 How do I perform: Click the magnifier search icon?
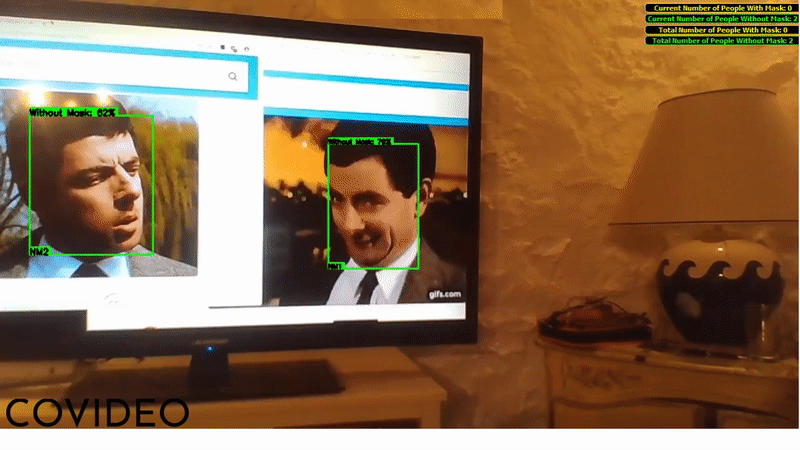click(x=233, y=77)
